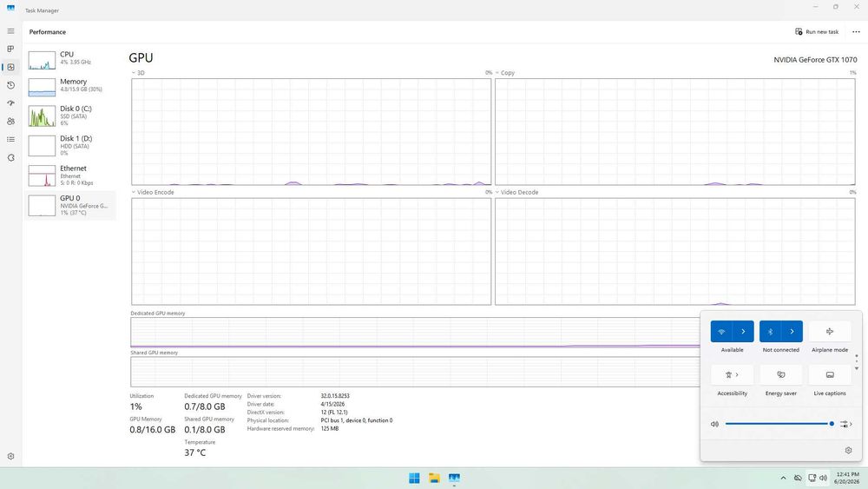
Task: Click the DirectX version 12 (FL 12.1)
Action: point(334,413)
